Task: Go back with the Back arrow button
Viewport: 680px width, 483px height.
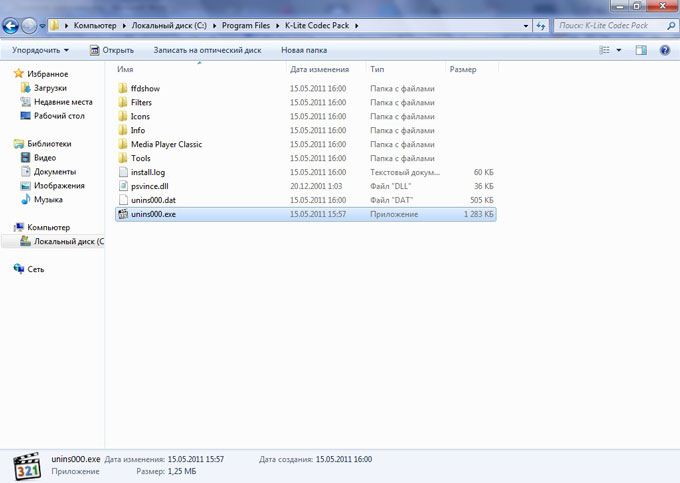Action: pyautogui.click(x=10, y=26)
